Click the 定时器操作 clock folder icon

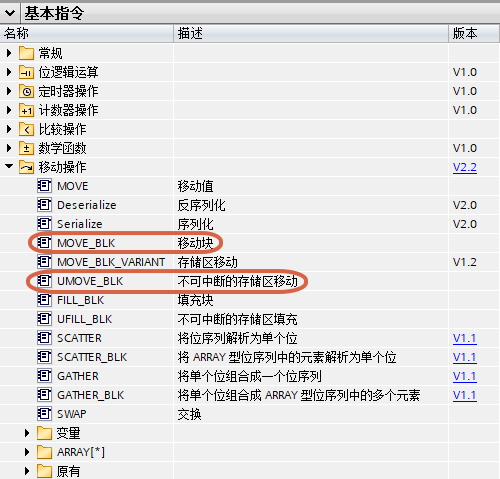[26, 91]
